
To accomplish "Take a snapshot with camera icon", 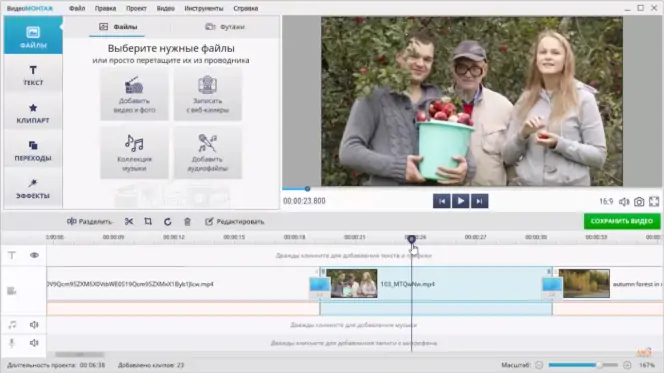I will [639, 202].
